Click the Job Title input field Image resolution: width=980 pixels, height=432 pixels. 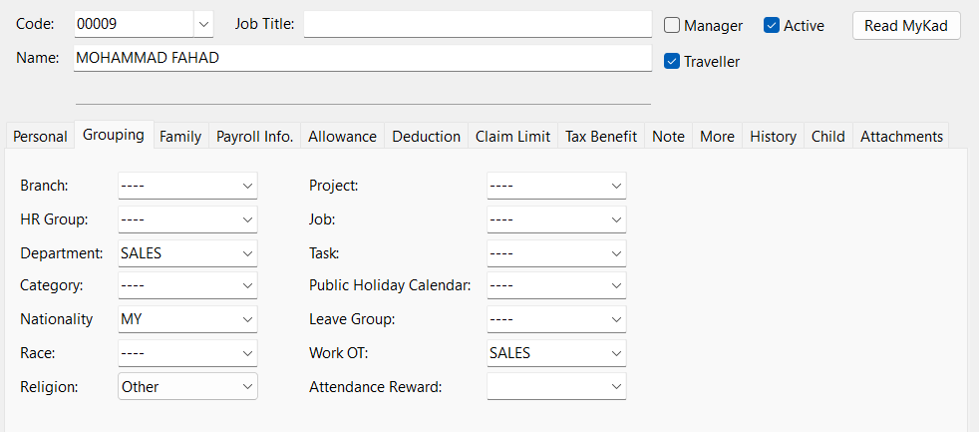coord(477,24)
